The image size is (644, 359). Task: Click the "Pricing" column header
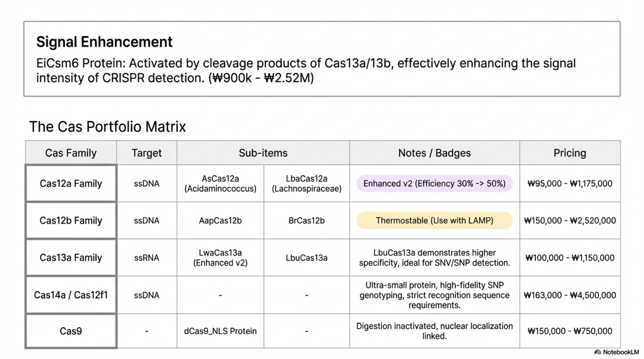click(570, 153)
